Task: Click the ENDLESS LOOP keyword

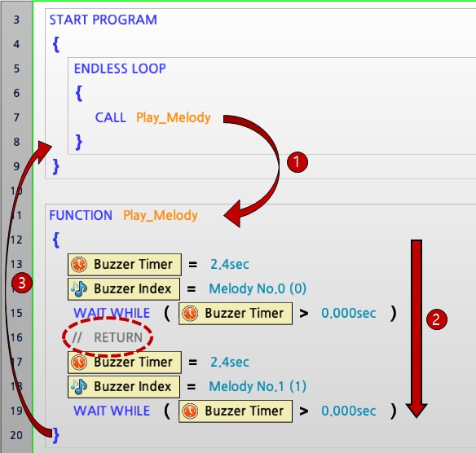Action: [x=120, y=68]
